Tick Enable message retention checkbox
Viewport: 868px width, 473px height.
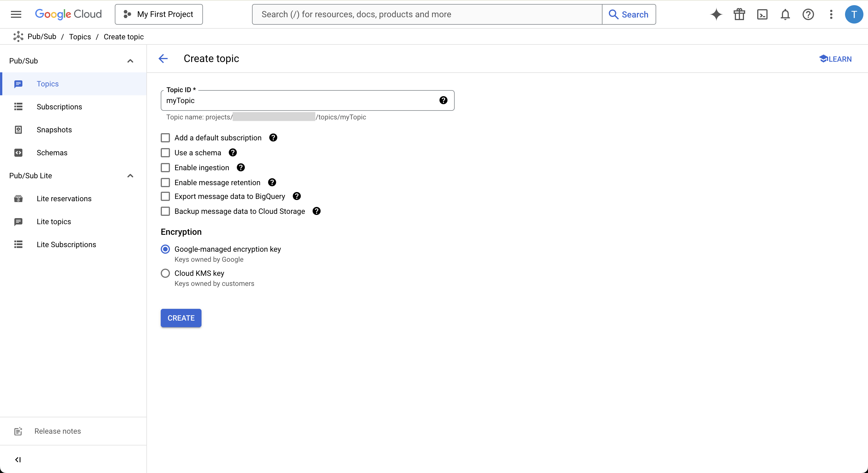tap(165, 183)
